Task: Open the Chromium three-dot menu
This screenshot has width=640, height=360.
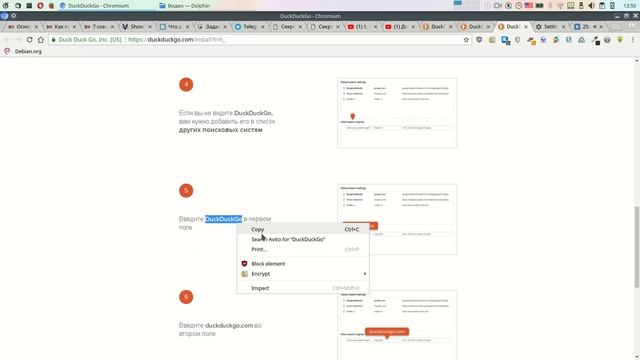Action: [x=633, y=40]
